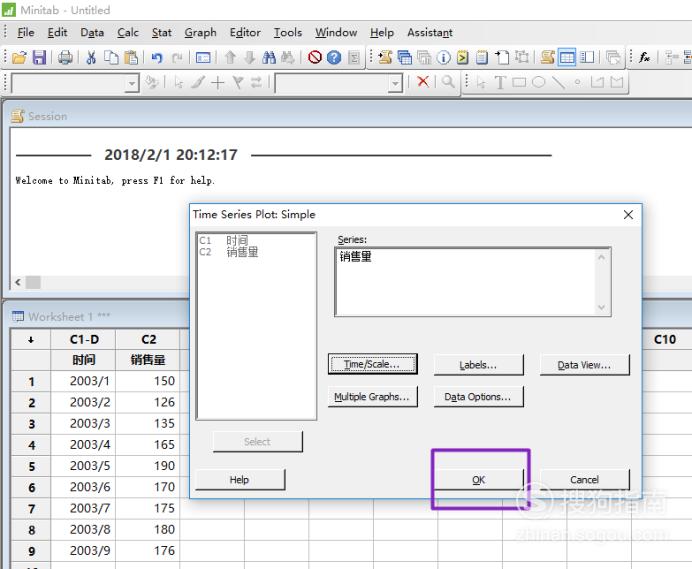Click the C2 销售量 entry in variable list

tap(228, 252)
